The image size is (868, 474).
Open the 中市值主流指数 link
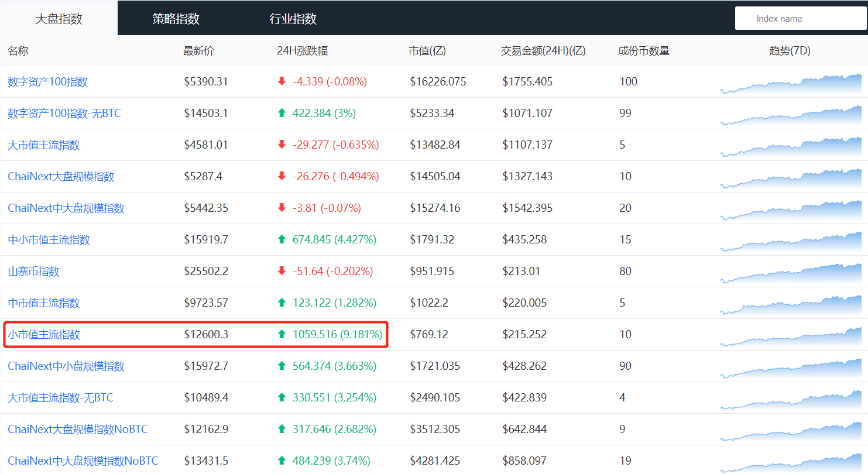pyautogui.click(x=43, y=303)
